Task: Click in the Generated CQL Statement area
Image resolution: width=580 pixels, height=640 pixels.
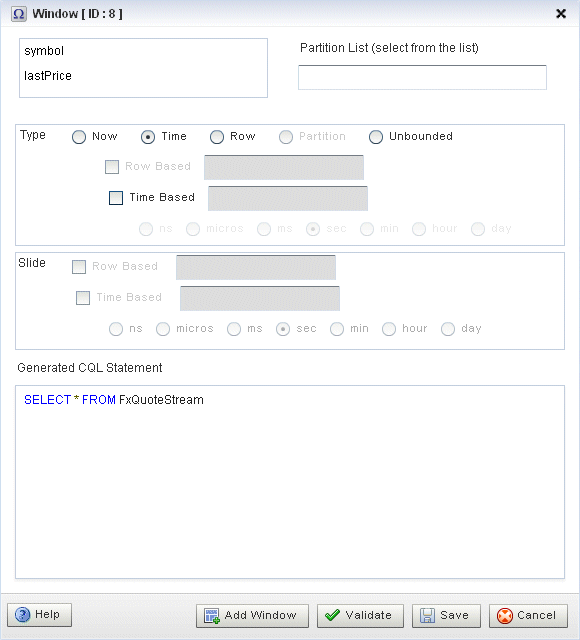Action: 290,482
